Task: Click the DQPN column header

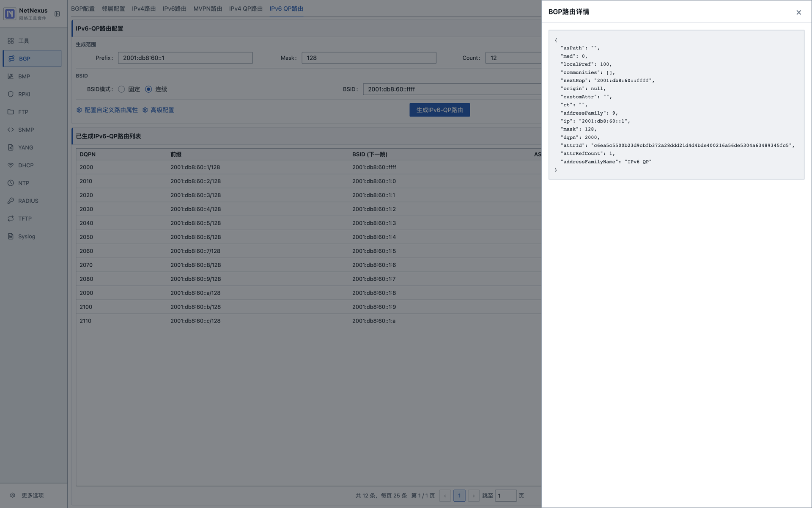Action: tap(88, 155)
